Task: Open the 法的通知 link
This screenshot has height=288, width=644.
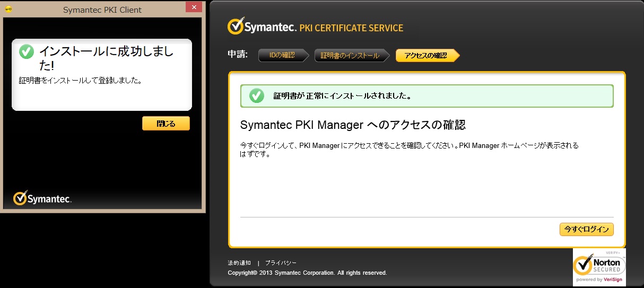Action: point(239,263)
